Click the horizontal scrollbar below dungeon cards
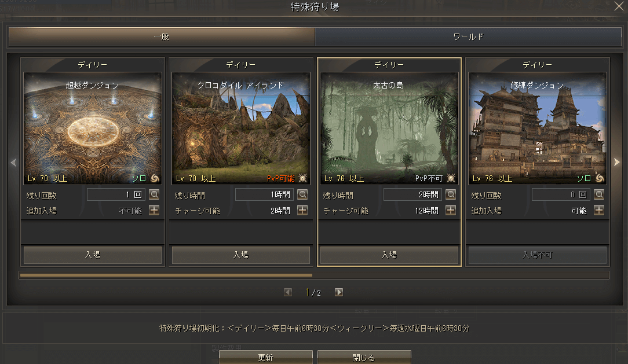Image resolution: width=628 pixels, height=364 pixels. (313, 275)
